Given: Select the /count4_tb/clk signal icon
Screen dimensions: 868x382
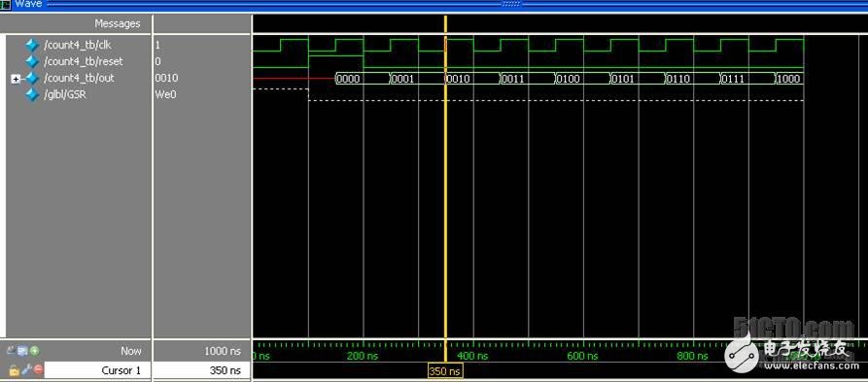Looking at the screenshot, I should pos(32,45).
